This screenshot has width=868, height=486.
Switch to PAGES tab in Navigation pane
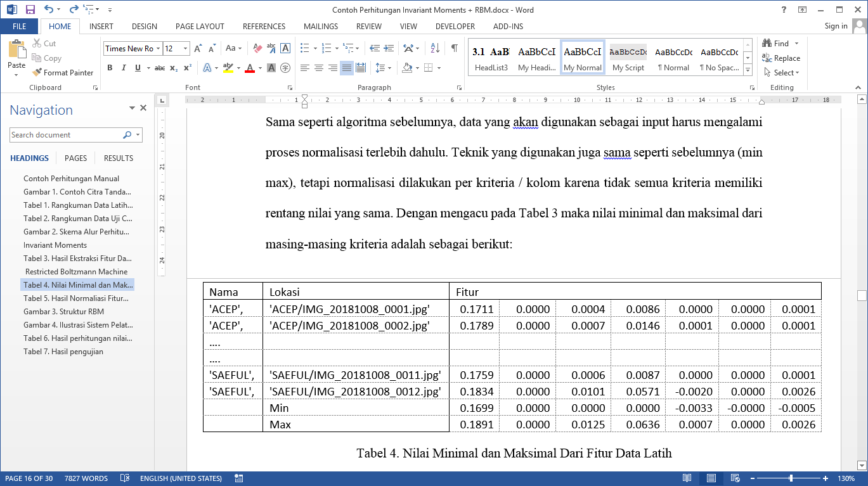tap(76, 158)
